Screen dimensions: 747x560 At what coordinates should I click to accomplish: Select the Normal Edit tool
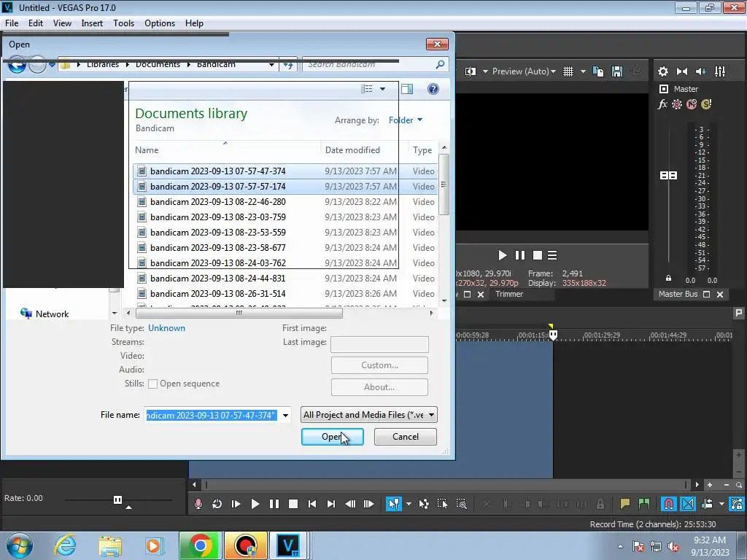393,504
